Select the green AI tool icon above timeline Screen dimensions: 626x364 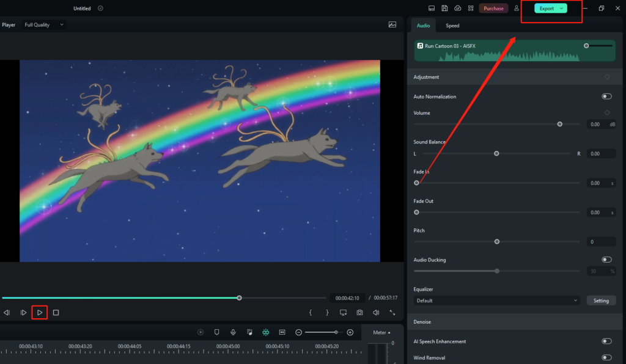[x=265, y=332]
